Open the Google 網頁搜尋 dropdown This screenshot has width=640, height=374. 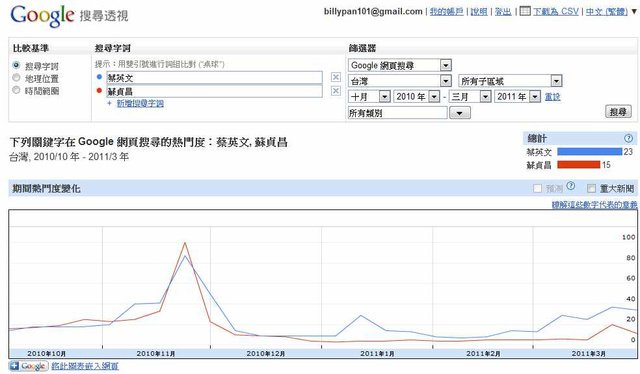pyautogui.click(x=399, y=65)
